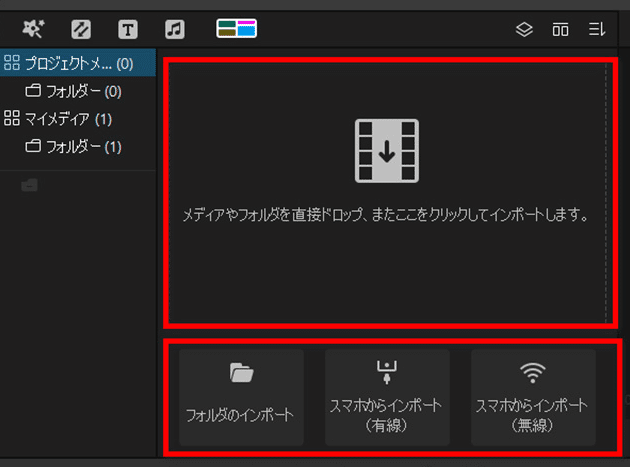Open the sort order menu icon
The image size is (630, 467).
click(596, 29)
